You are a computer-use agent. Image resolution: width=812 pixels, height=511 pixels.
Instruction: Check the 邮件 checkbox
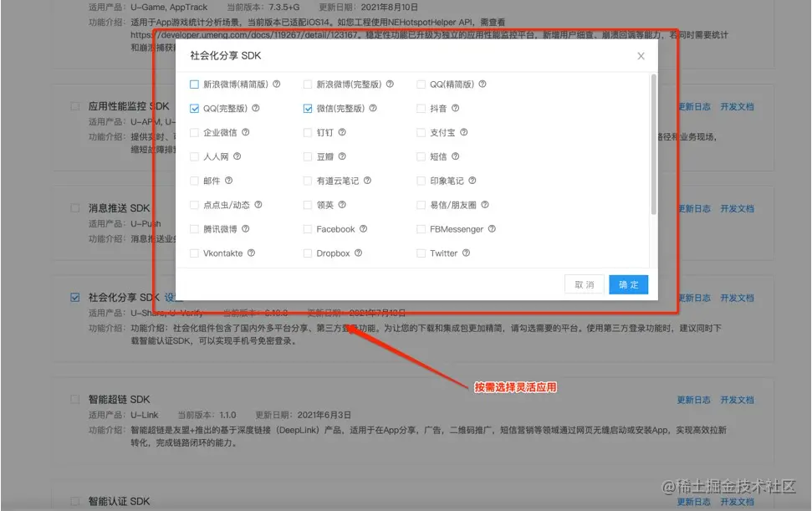(x=194, y=181)
